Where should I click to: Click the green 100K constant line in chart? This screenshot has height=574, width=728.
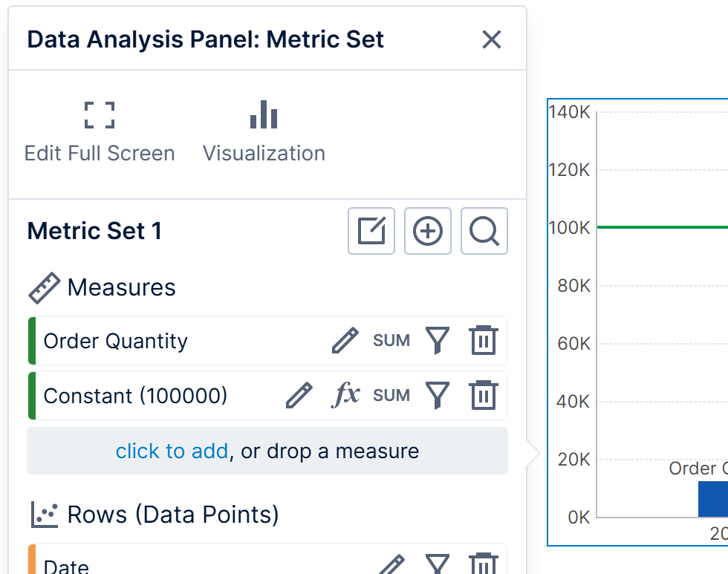click(661, 227)
